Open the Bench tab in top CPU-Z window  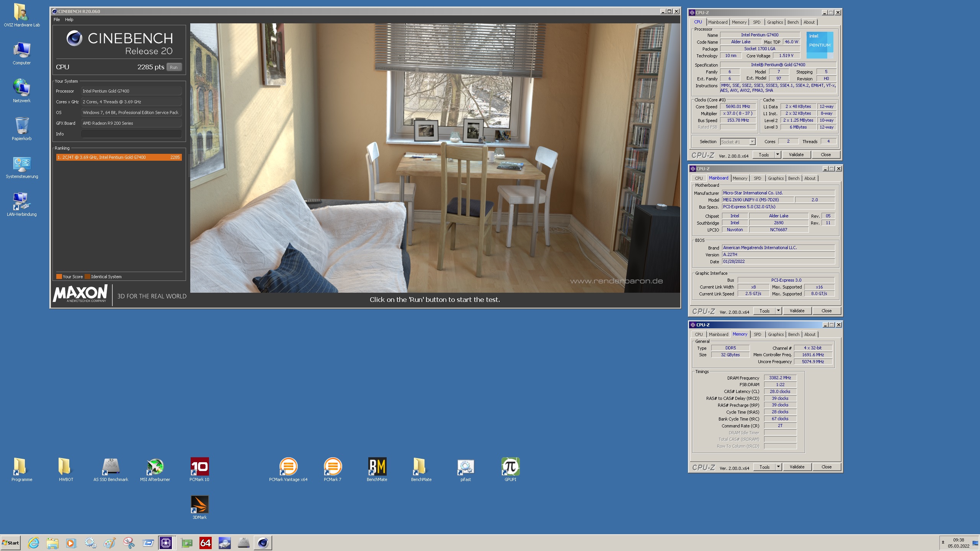(793, 22)
